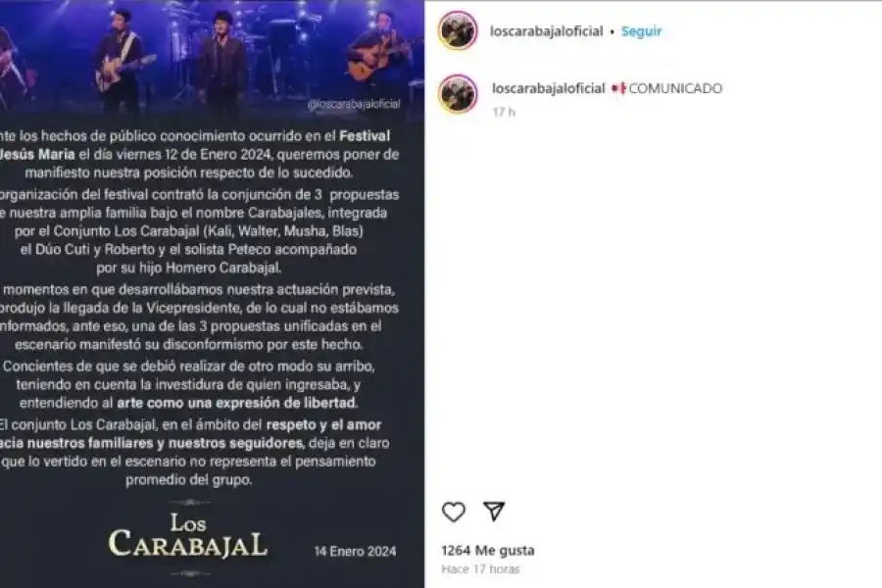Click the singer wearing a hat in the photo

click(222, 61)
